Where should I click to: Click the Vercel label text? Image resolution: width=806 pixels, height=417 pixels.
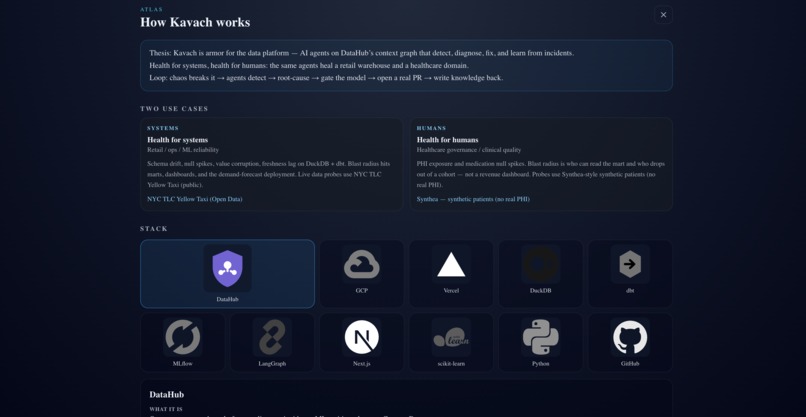tap(451, 291)
